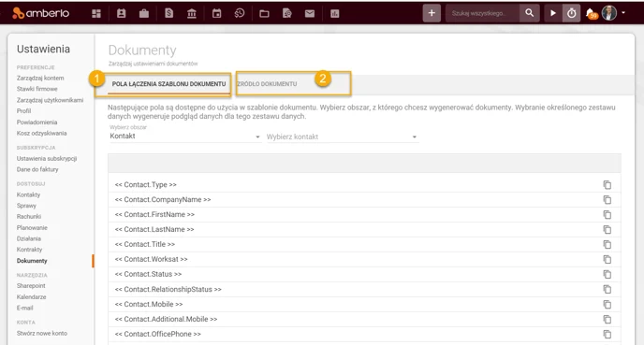The width and height of the screenshot is (644, 345).
Task: Open the mail envelope icon
Action: point(310,13)
